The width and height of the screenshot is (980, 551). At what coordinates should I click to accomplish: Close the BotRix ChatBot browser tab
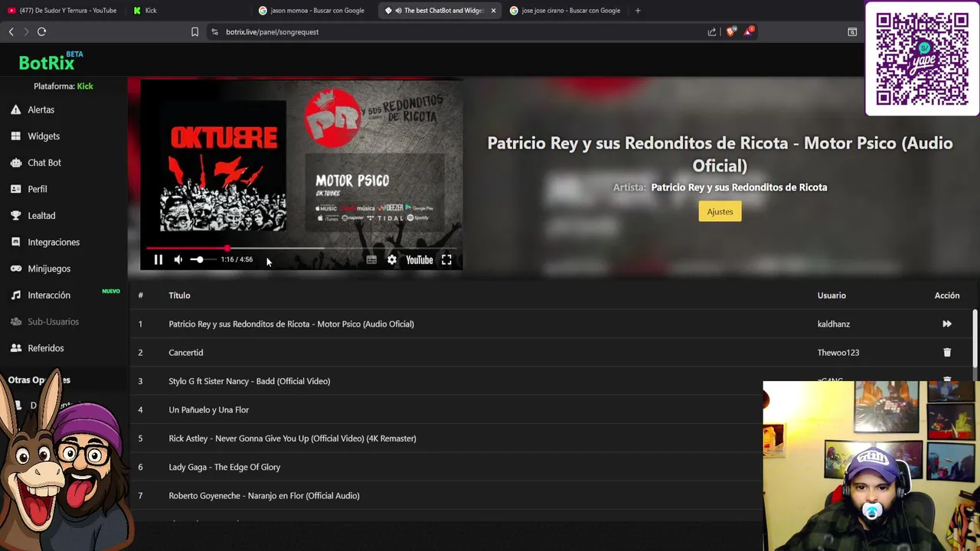(493, 11)
